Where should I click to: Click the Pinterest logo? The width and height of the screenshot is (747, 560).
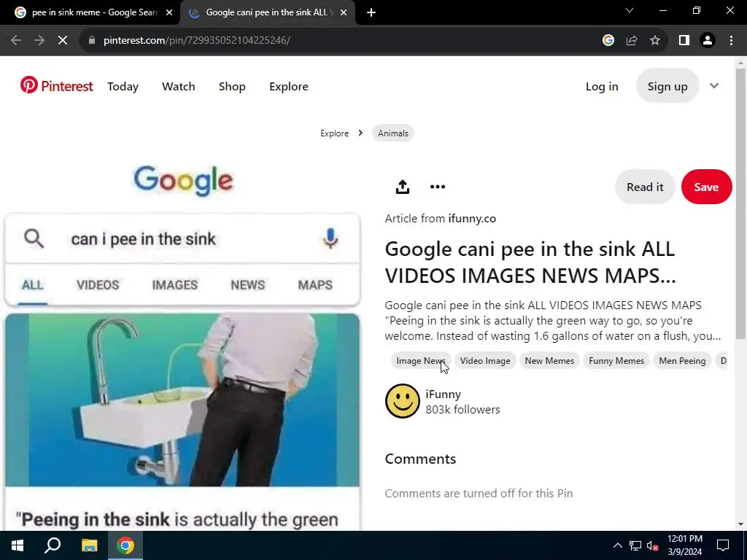(x=57, y=86)
